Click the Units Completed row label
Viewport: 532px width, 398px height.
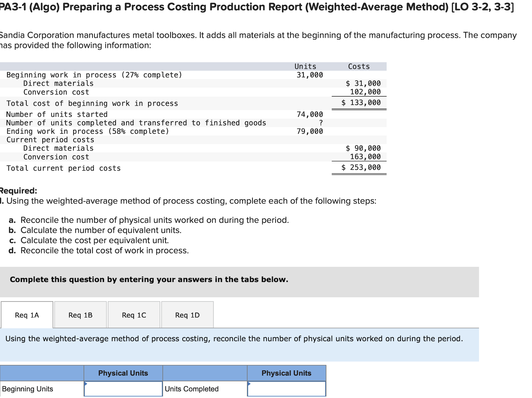(191, 389)
